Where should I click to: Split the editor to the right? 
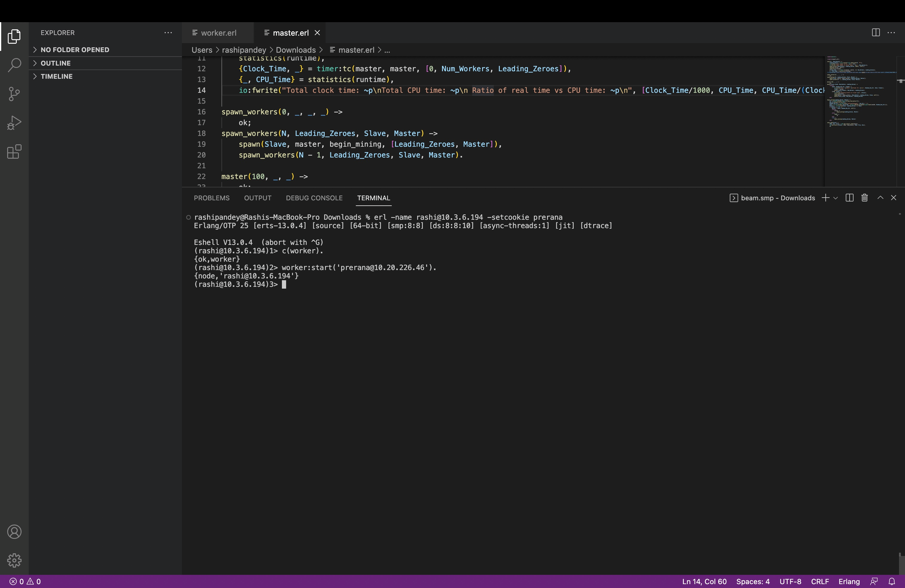click(875, 33)
